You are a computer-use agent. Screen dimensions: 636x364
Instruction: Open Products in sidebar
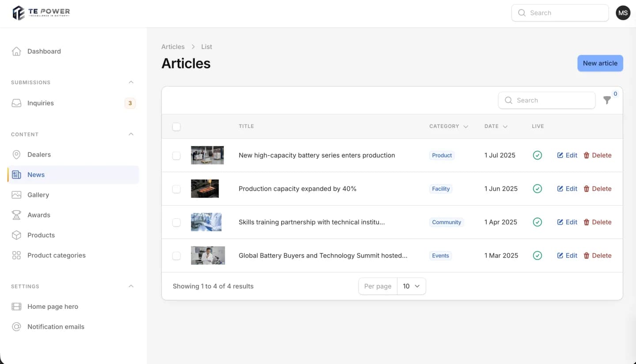click(x=73, y=235)
